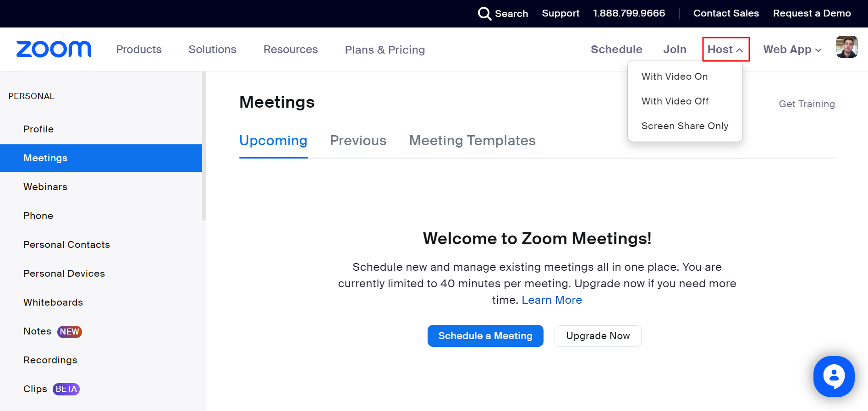This screenshot has width=868, height=411.
Task: Switch to the Previous tab
Action: [358, 141]
